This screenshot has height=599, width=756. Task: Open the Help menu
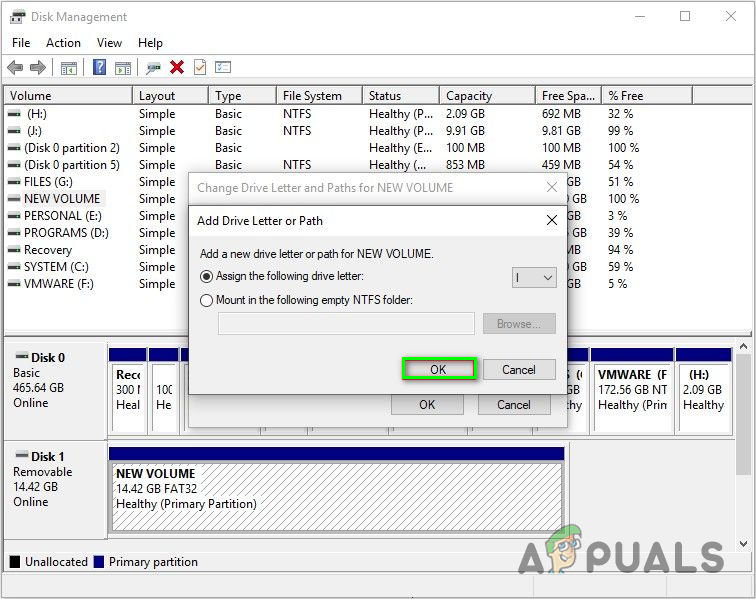point(150,43)
